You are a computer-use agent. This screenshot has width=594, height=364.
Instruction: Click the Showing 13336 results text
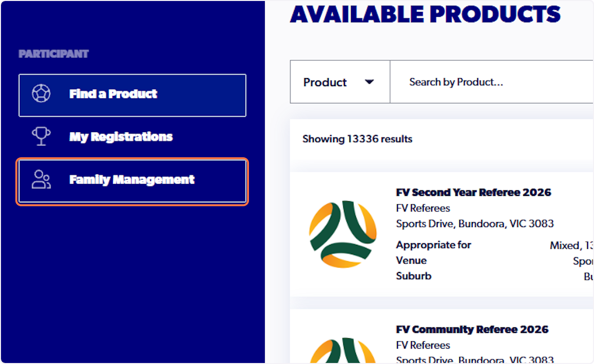[357, 139]
